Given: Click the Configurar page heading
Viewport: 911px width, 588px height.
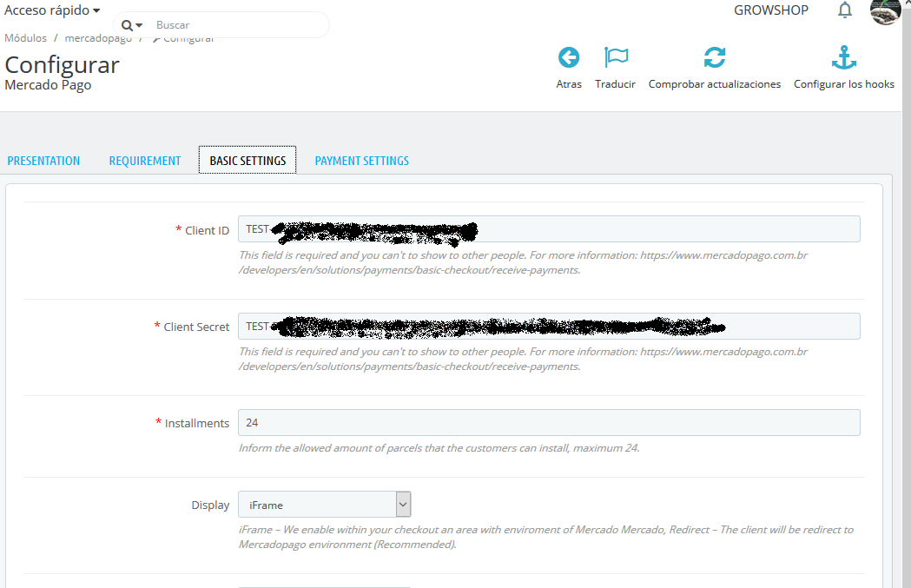Looking at the screenshot, I should (63, 65).
